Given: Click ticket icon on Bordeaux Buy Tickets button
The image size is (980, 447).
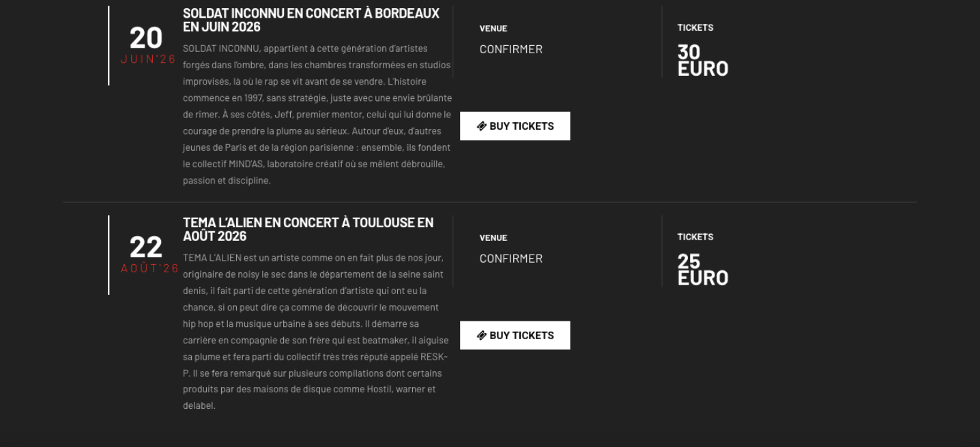Looking at the screenshot, I should click(482, 126).
